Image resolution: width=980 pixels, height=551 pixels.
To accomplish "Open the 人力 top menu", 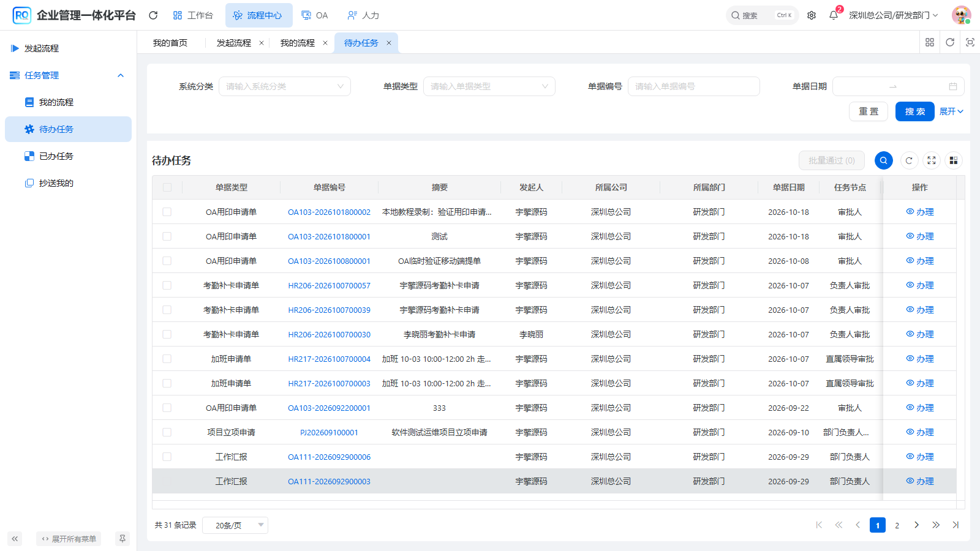I will [x=363, y=15].
